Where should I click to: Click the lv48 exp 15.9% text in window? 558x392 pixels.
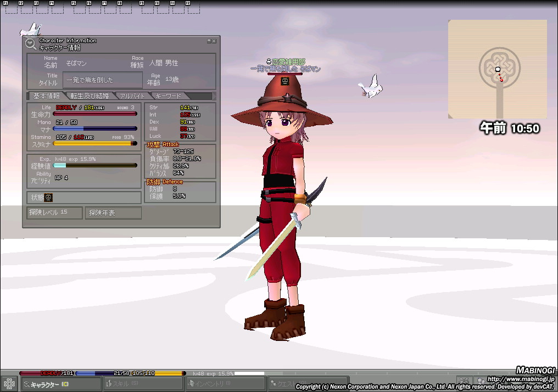pos(75,159)
